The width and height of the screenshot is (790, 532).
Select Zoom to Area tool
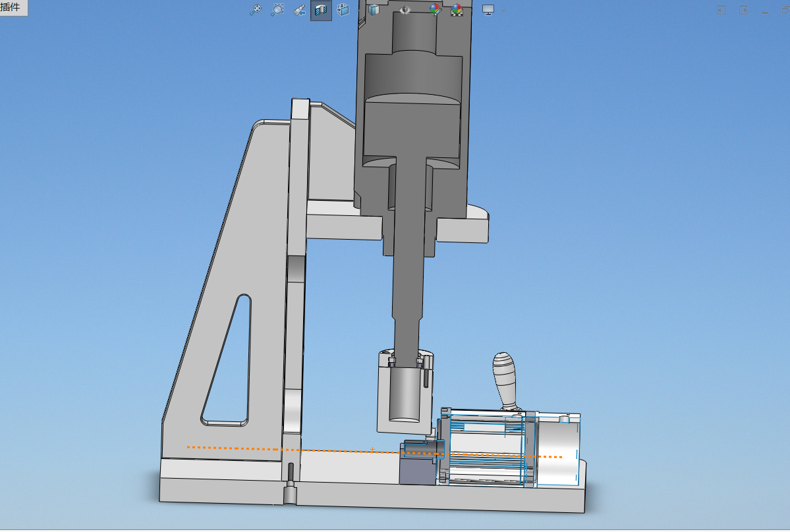277,10
